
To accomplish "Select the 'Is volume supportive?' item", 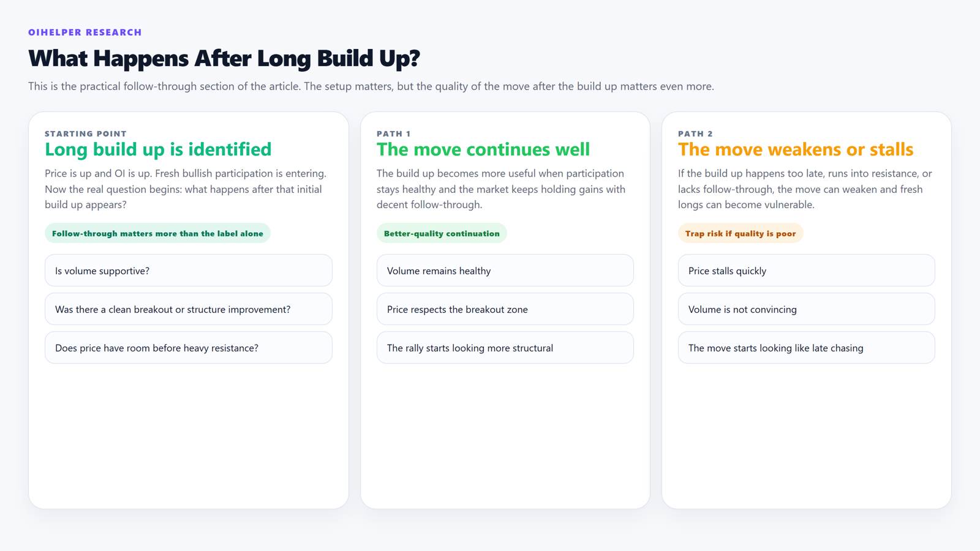I will pyautogui.click(x=188, y=271).
